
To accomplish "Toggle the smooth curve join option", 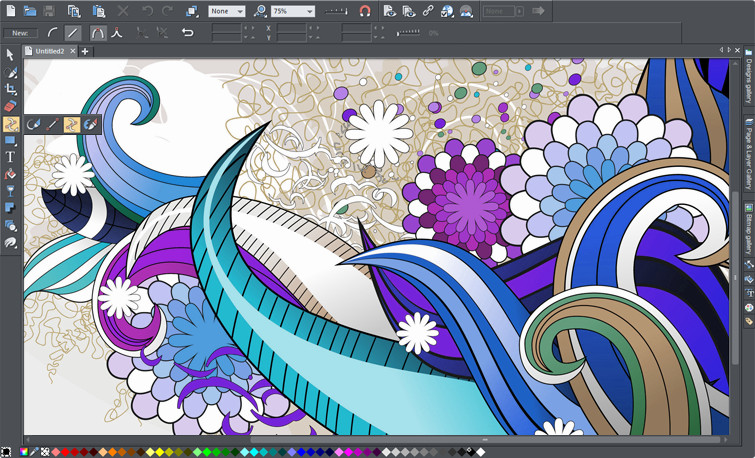I will [98, 33].
